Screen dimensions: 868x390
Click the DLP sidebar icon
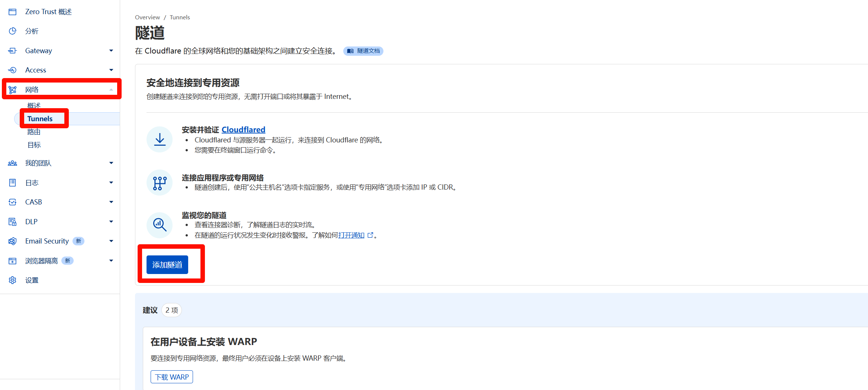(x=12, y=222)
